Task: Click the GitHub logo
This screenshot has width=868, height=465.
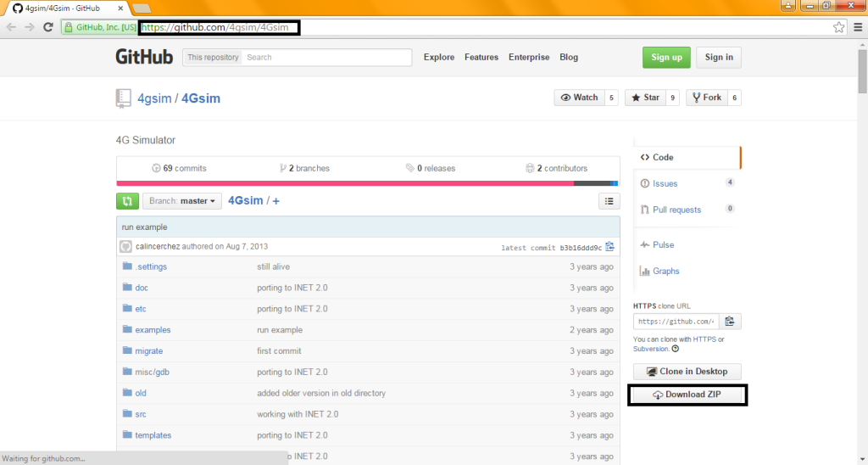Action: click(x=144, y=57)
